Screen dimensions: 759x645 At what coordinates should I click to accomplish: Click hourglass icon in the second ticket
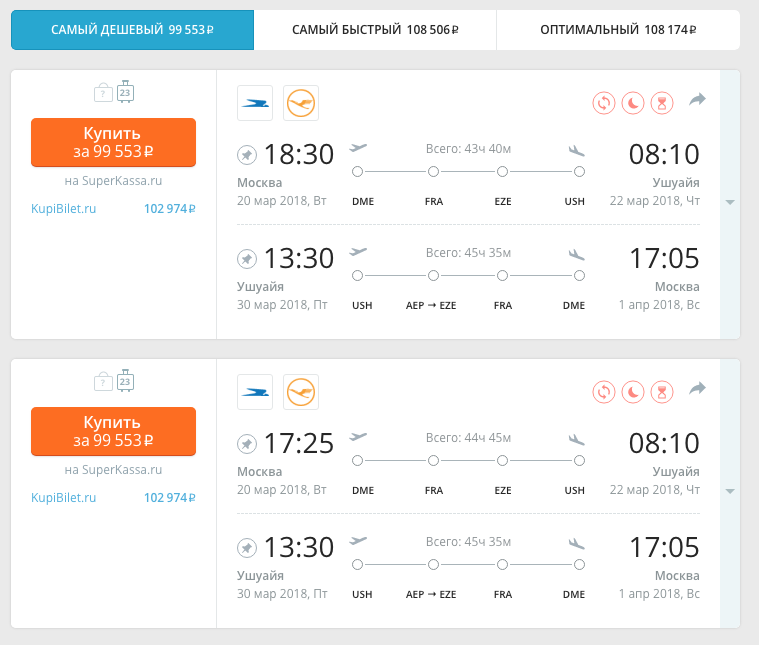(661, 391)
